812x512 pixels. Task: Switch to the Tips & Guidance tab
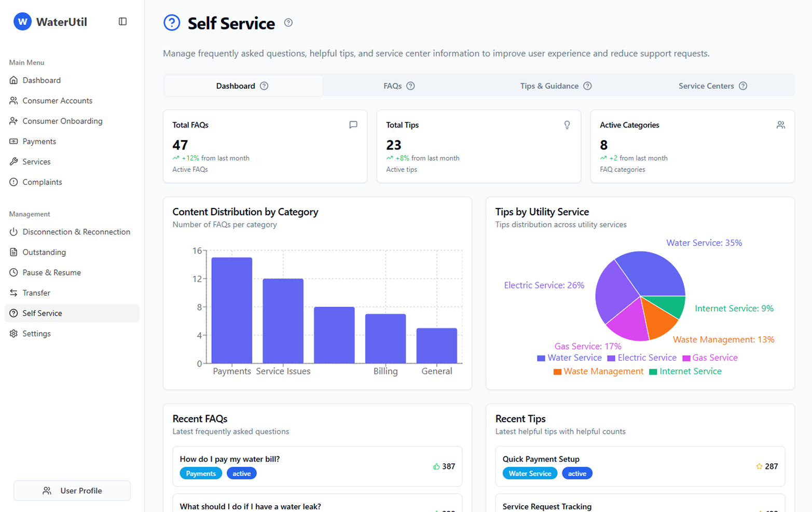point(549,86)
